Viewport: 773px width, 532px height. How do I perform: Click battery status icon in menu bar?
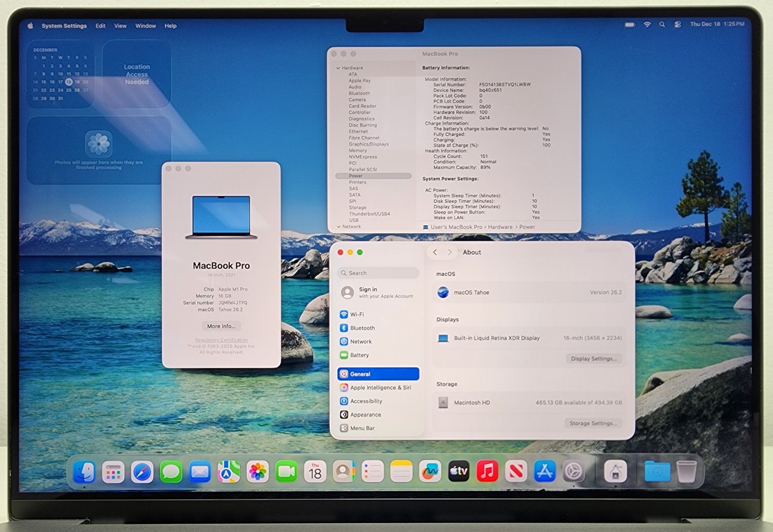[630, 24]
